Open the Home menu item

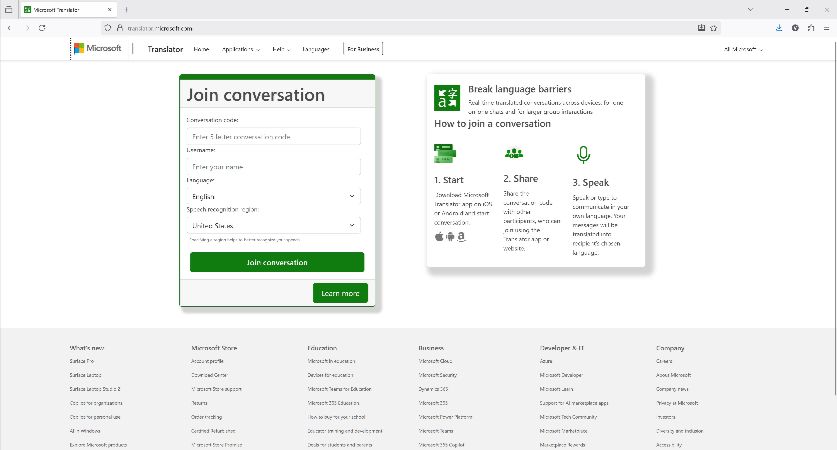(x=201, y=49)
